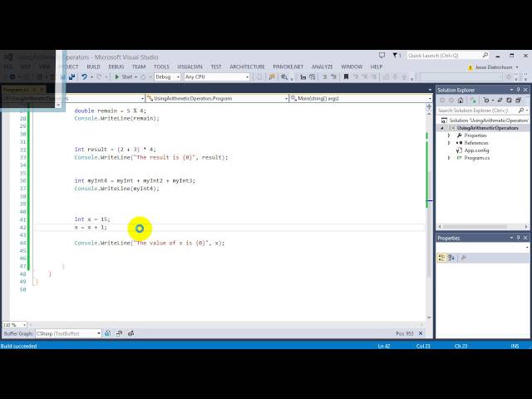The width and height of the screenshot is (532, 399).
Task: Expand the Properties tree node
Action: click(449, 135)
